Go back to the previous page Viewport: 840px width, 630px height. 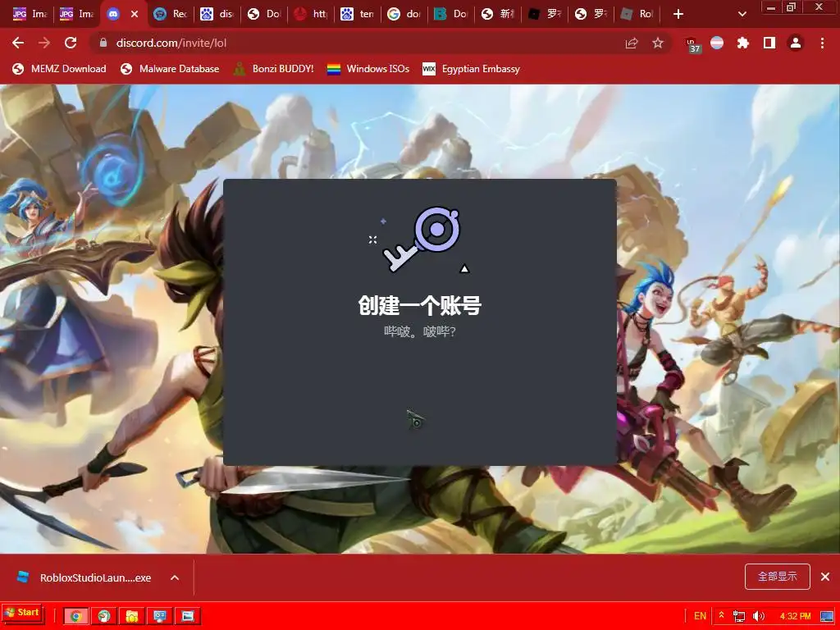pos(18,43)
